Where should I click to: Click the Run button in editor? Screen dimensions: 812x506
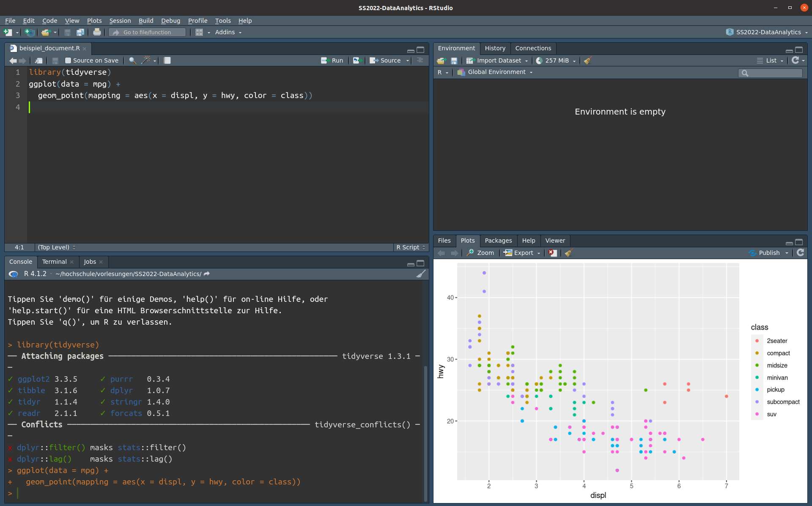(332, 60)
